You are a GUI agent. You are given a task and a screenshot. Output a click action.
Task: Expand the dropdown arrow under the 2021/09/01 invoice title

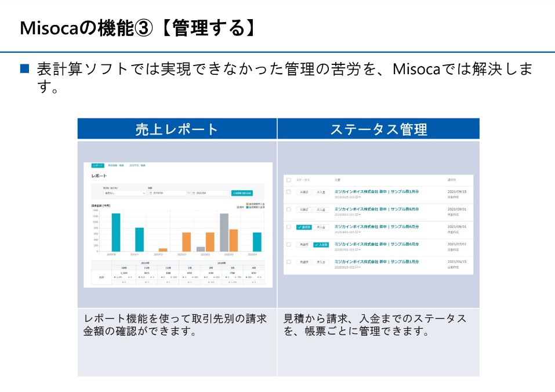click(360, 215)
